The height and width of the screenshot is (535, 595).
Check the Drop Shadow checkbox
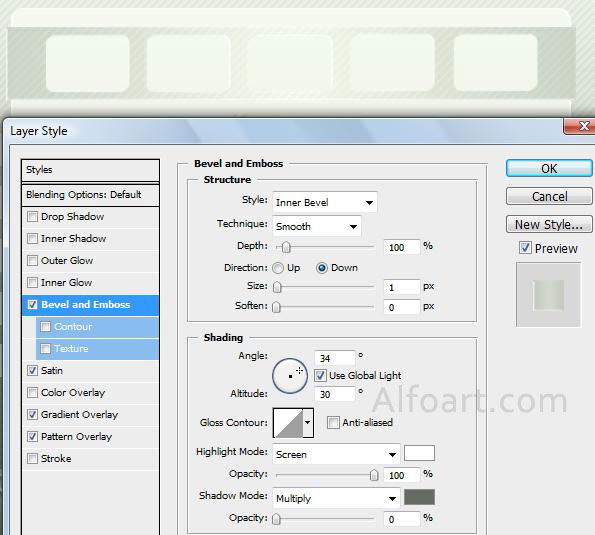pyautogui.click(x=33, y=217)
